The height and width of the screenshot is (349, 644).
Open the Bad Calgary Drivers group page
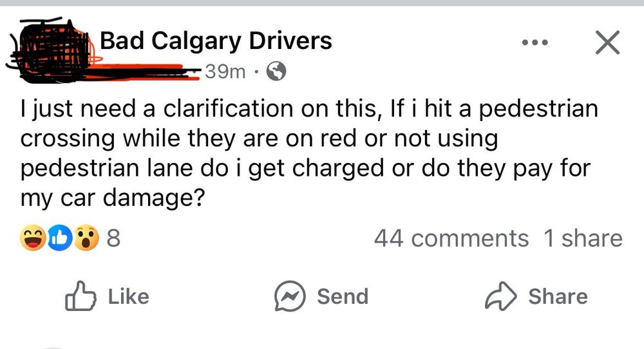tap(216, 41)
